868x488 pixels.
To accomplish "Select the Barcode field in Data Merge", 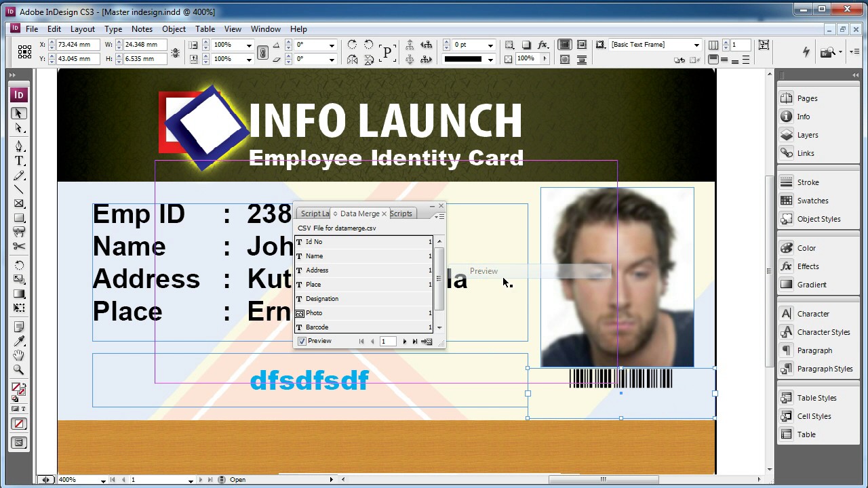I will (364, 327).
